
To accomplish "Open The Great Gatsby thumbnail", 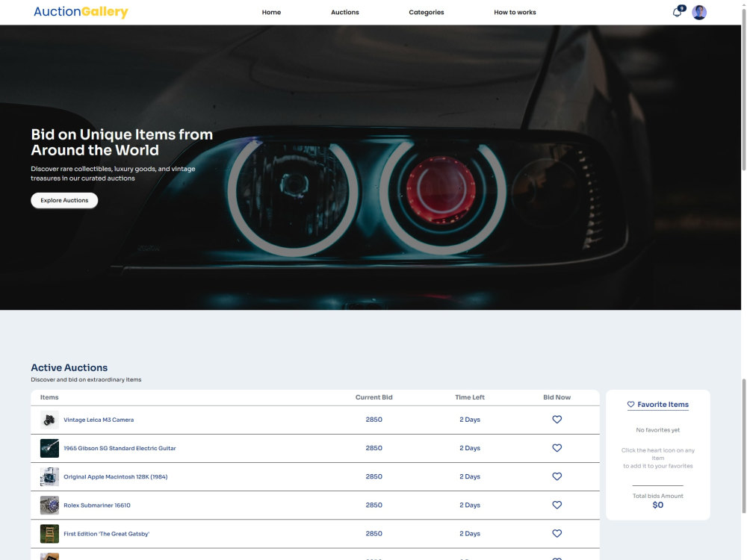I will (49, 534).
